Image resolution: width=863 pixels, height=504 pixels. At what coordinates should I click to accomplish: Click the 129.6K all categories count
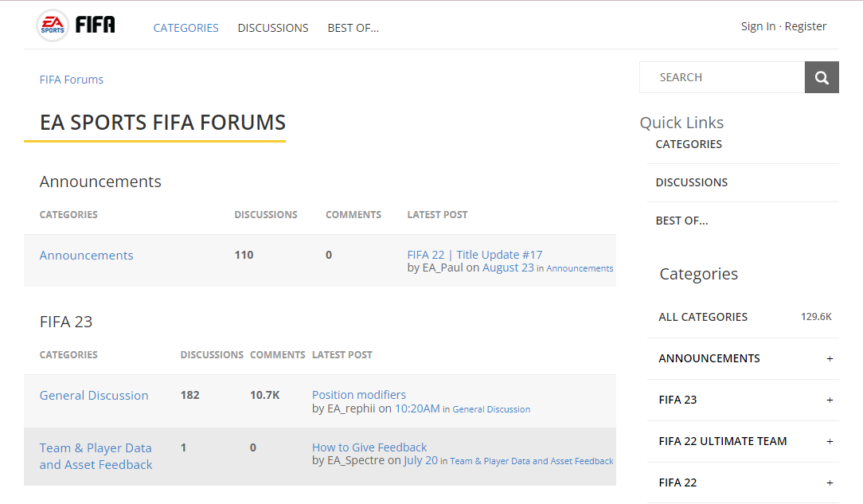click(x=816, y=317)
